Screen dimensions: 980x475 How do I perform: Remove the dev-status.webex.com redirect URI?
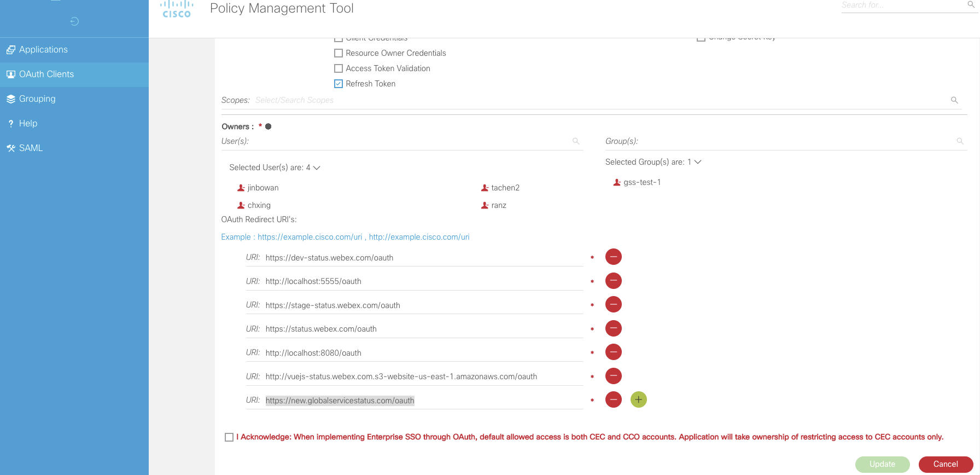coord(613,257)
